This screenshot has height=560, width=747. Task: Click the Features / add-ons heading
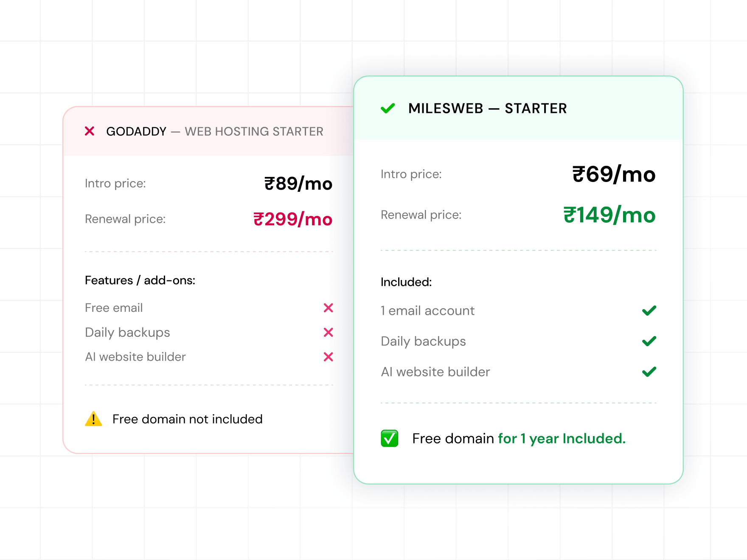pyautogui.click(x=140, y=280)
